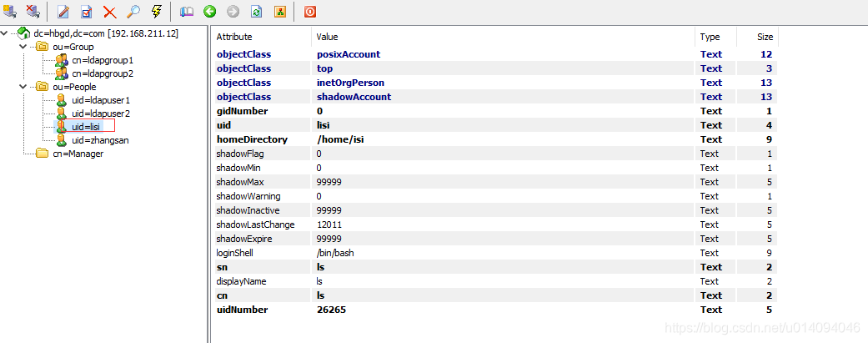Select uid=ldapuser1 entry
This screenshot has width=868, height=343.
[101, 101]
